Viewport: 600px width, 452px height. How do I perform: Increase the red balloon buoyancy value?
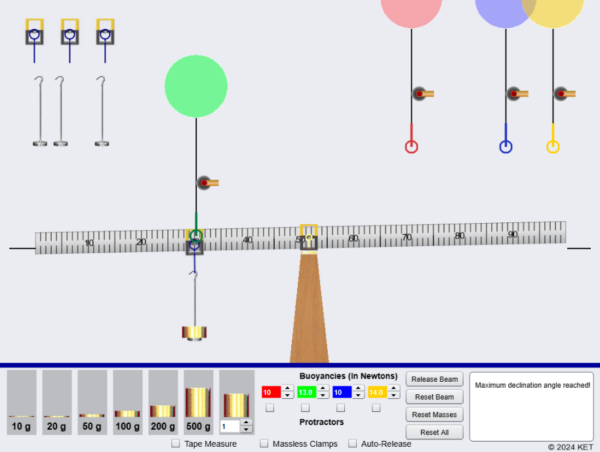[289, 389]
